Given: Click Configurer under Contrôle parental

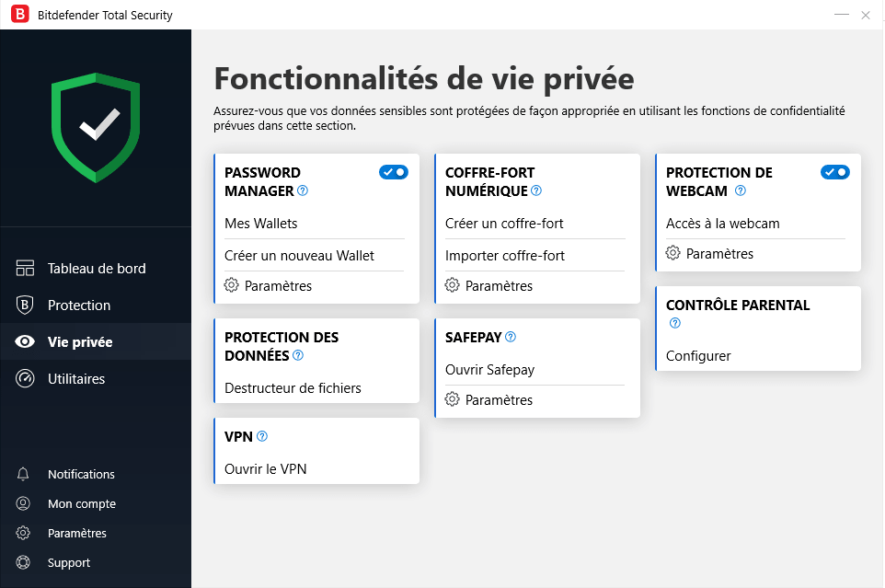Looking at the screenshot, I should tap(698, 356).
